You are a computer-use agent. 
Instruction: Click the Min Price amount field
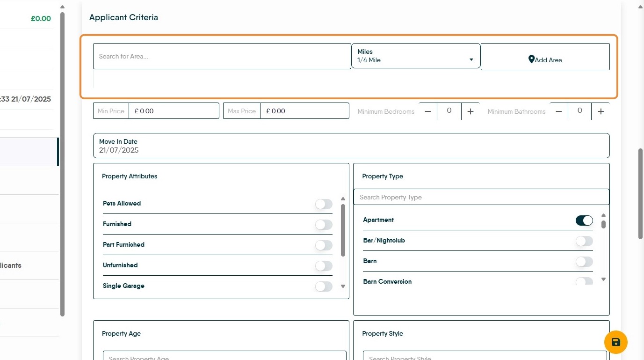[x=174, y=111]
